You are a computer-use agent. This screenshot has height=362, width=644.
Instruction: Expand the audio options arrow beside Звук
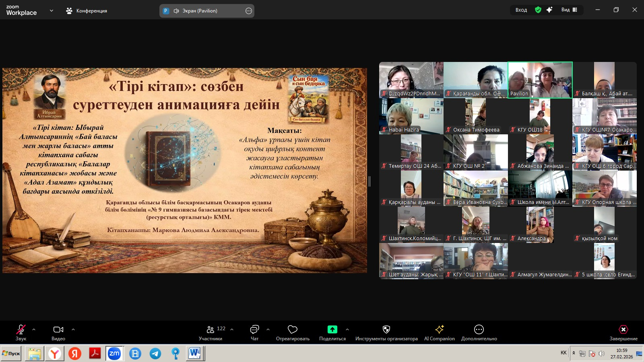coord(34,329)
